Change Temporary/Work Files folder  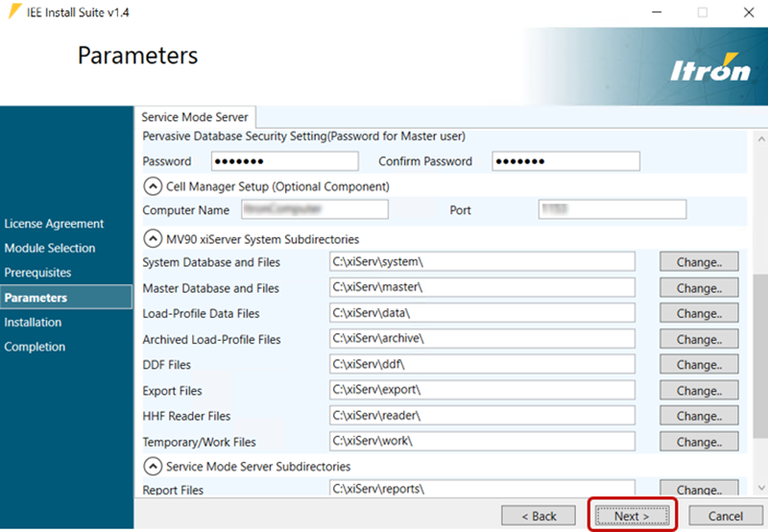(699, 442)
